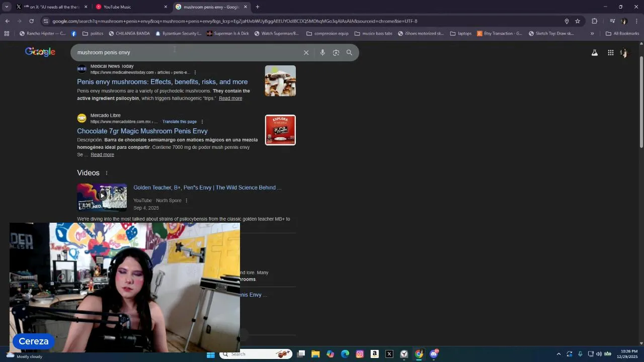The width and height of the screenshot is (644, 362).
Task: Open Chrome three-dot menu
Action: pos(636,21)
